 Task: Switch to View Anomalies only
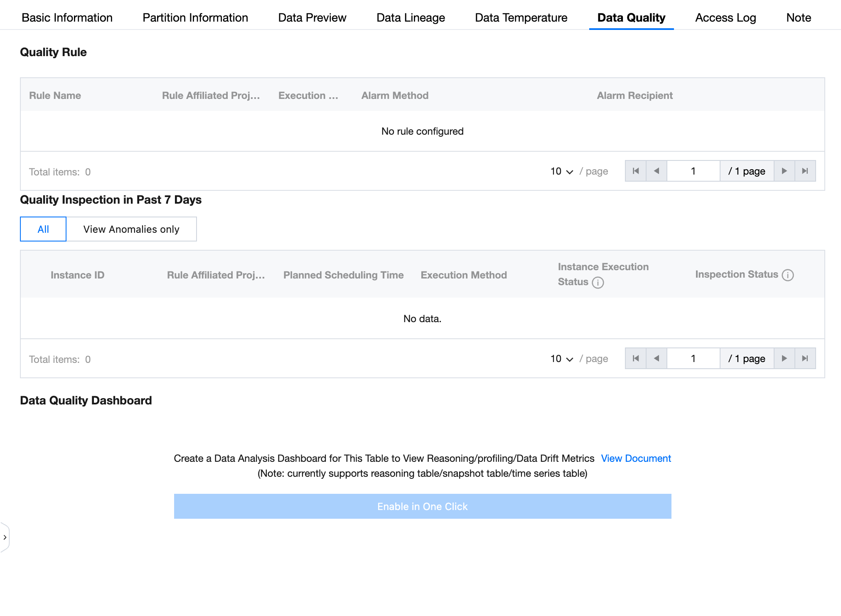131,229
